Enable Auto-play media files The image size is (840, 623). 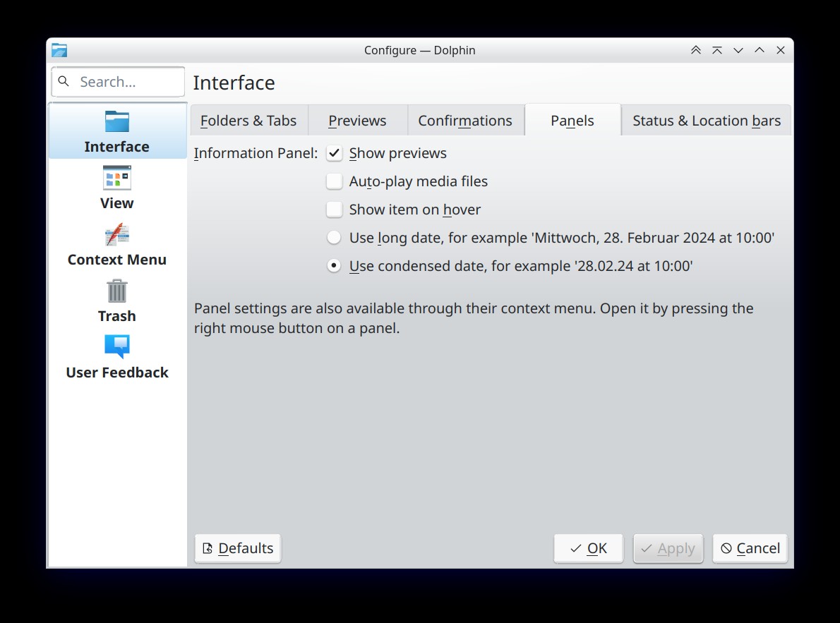coord(335,181)
